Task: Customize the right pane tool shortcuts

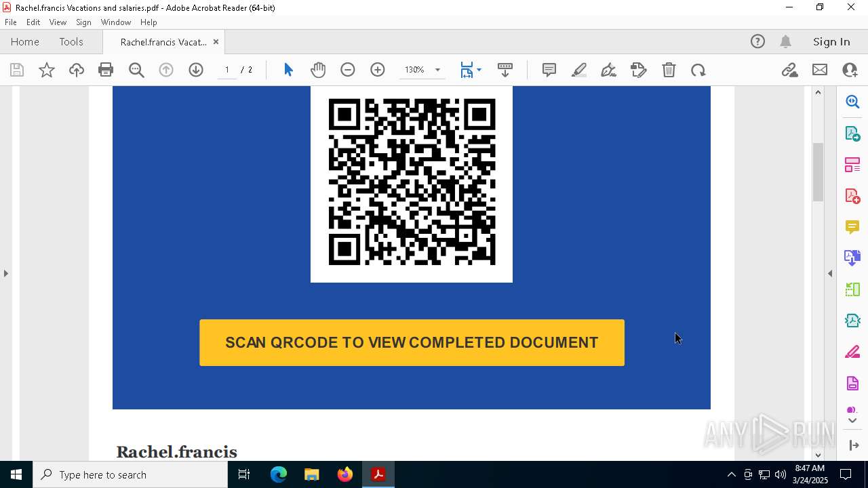Action: pyautogui.click(x=852, y=445)
